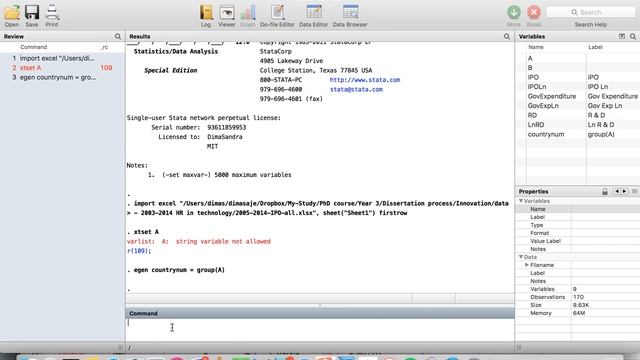This screenshot has height=360, width=640.
Task: Click the Name property row
Action: tap(578, 209)
